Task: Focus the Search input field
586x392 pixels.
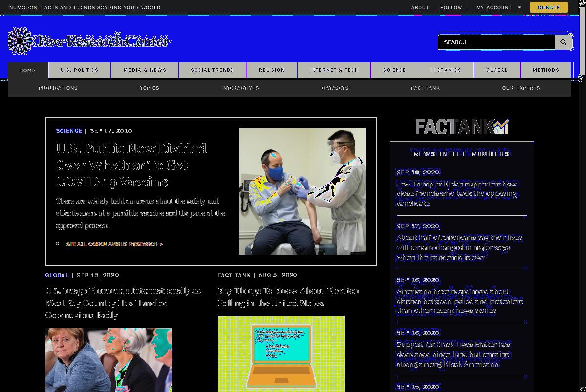Action: coord(496,42)
